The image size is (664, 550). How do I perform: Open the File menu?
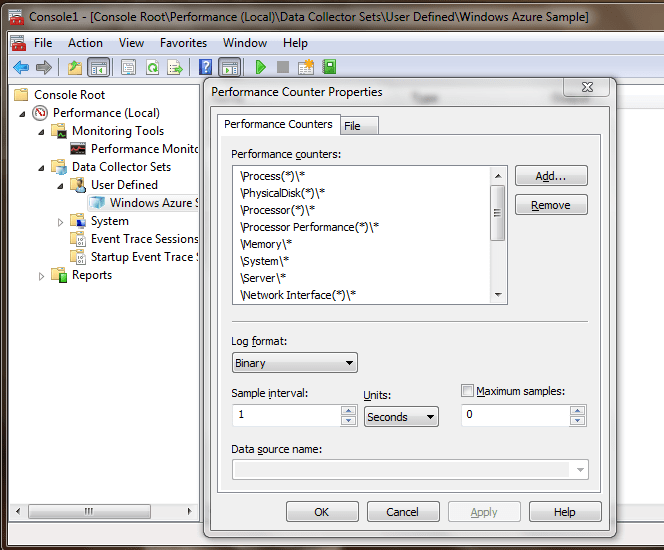[x=43, y=43]
